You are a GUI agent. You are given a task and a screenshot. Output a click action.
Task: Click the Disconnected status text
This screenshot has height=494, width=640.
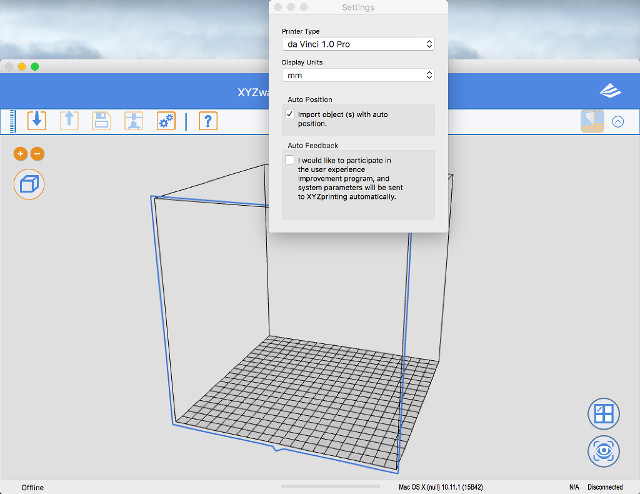(x=605, y=487)
